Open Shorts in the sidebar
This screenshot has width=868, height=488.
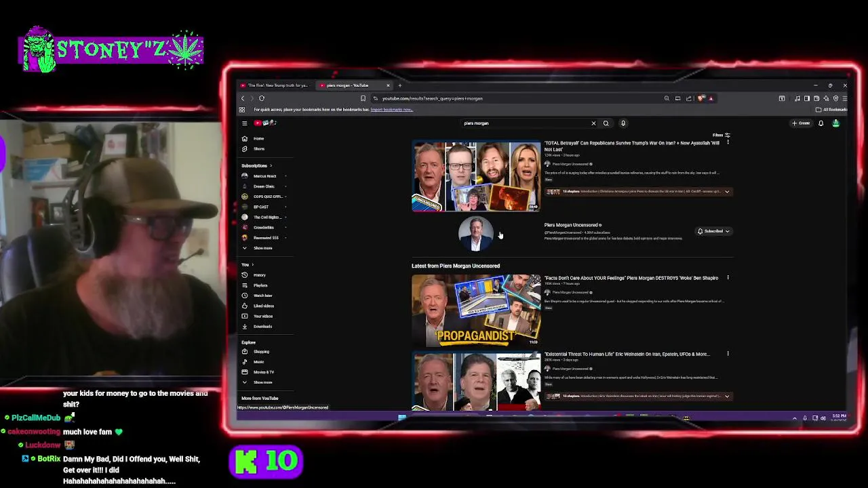click(258, 148)
